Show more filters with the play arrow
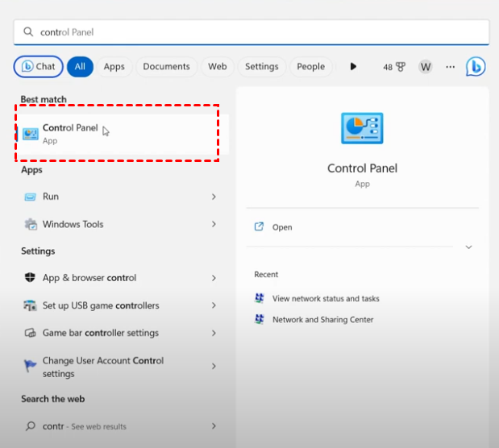 (x=353, y=67)
